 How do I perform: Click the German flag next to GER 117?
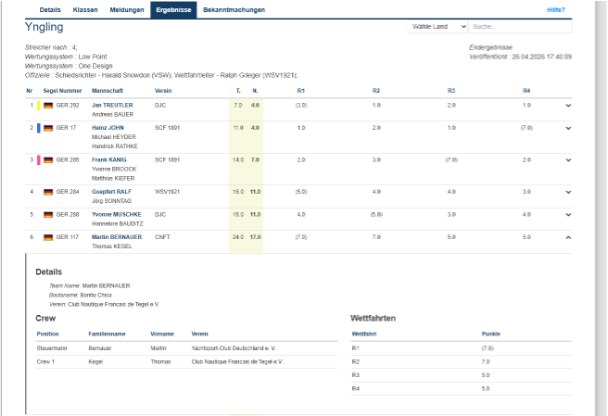tap(48, 237)
